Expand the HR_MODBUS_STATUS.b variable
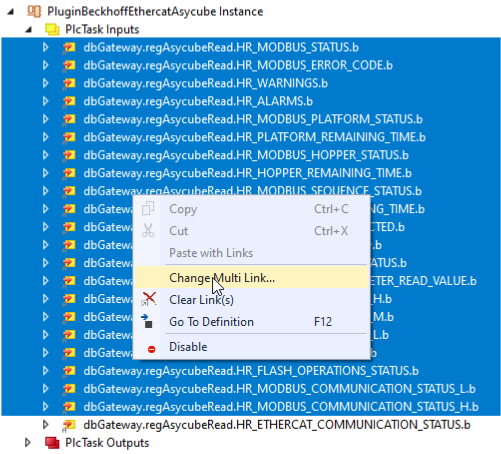 click(46, 47)
